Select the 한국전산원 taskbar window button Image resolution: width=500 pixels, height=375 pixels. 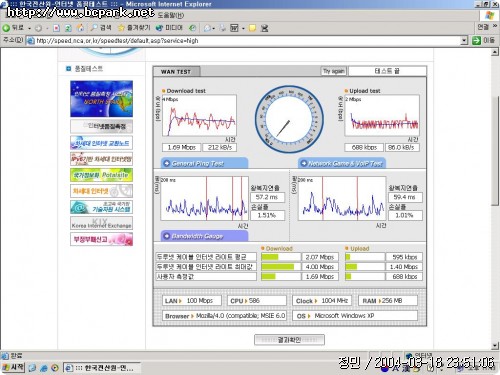click(102, 368)
